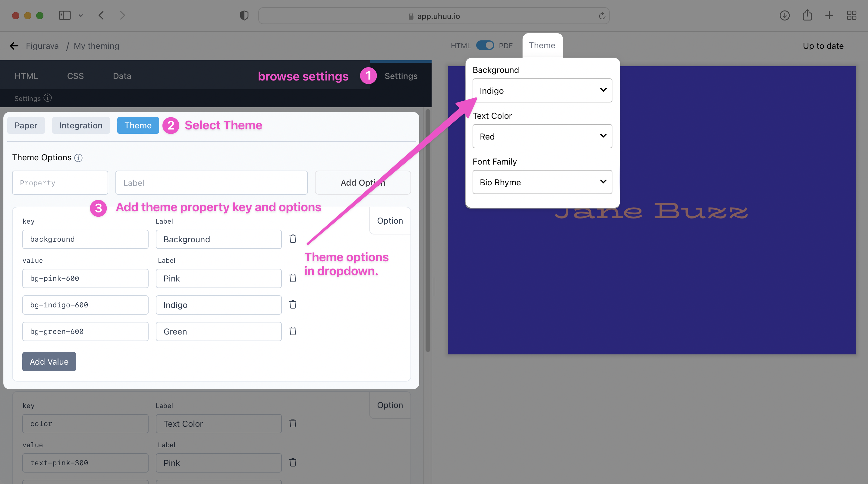Click the delete icon for bg-indigo-600
The image size is (868, 484).
point(293,305)
